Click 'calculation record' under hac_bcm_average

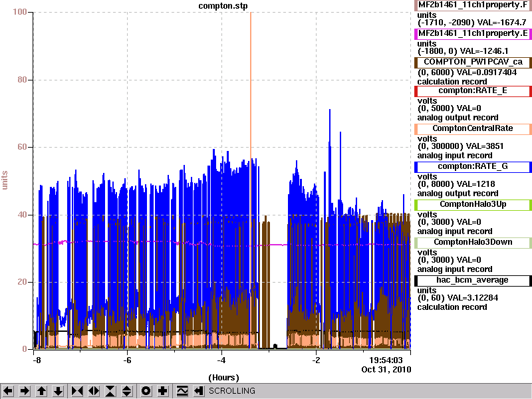click(452, 307)
